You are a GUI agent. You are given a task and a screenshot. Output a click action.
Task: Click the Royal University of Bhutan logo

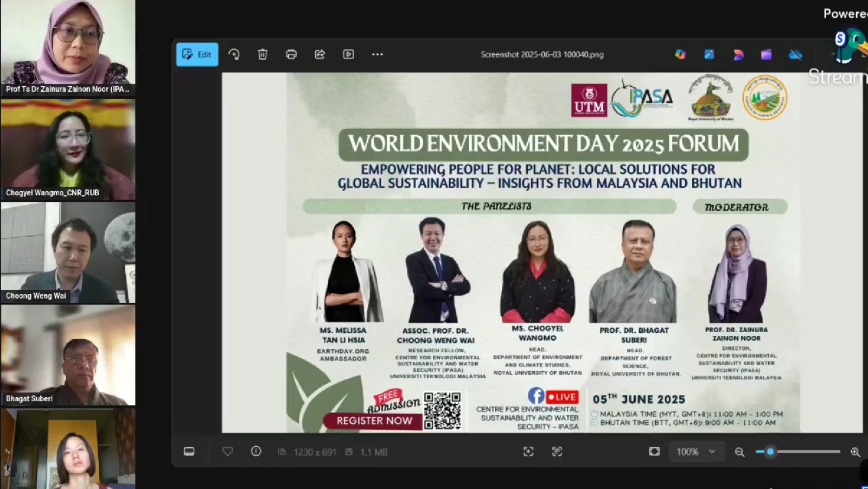point(711,98)
